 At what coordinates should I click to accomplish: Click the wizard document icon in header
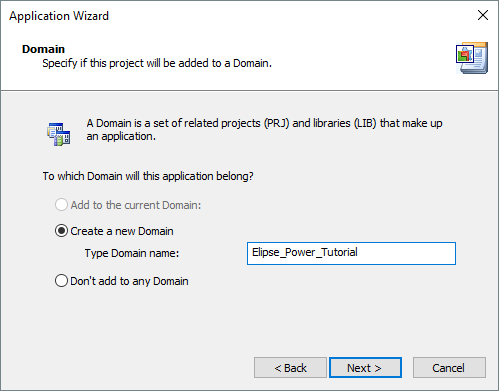point(472,58)
